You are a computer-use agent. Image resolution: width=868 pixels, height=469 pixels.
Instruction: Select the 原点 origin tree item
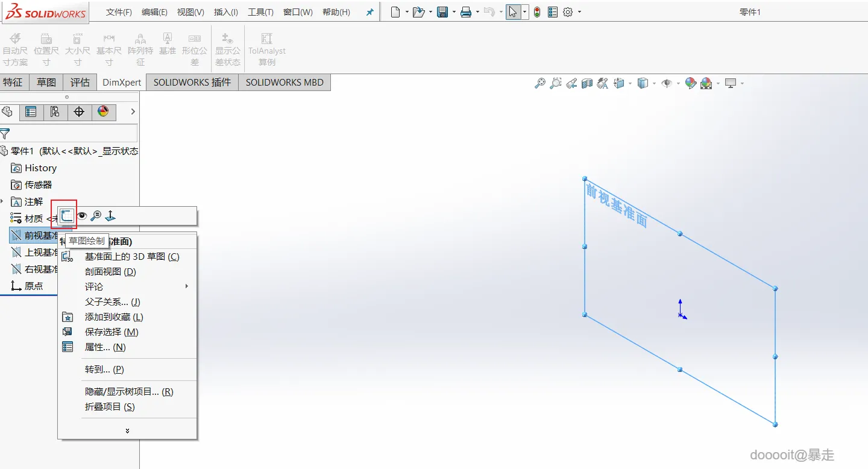(27, 286)
